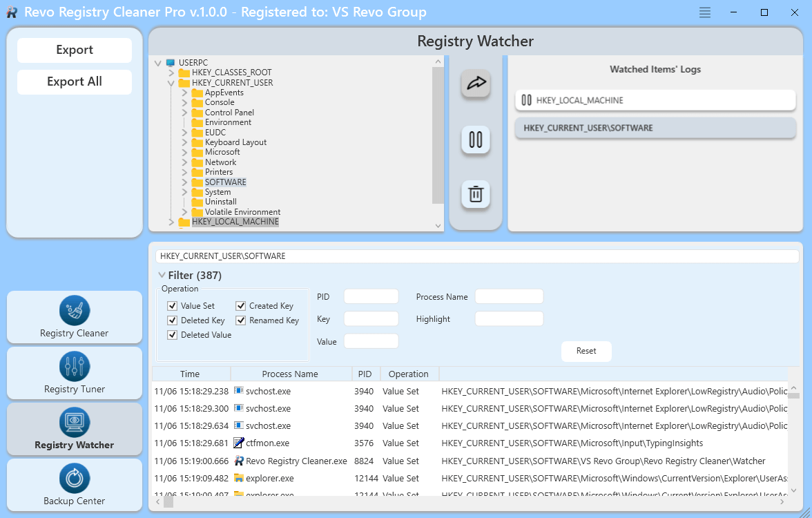Click the Export All button

[x=75, y=81]
